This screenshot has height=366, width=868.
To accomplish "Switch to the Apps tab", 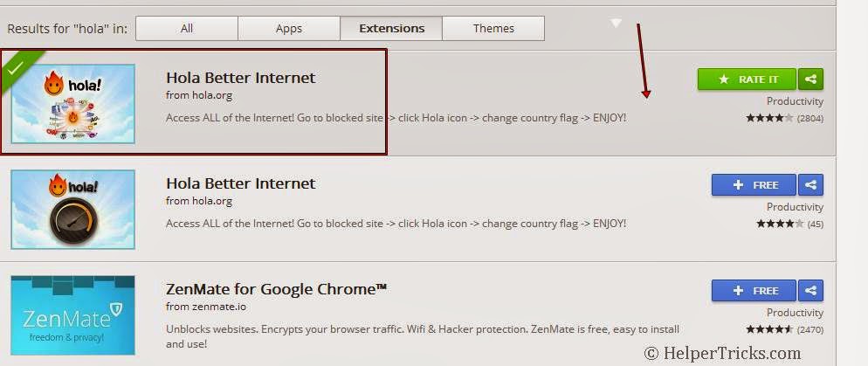I will point(289,28).
